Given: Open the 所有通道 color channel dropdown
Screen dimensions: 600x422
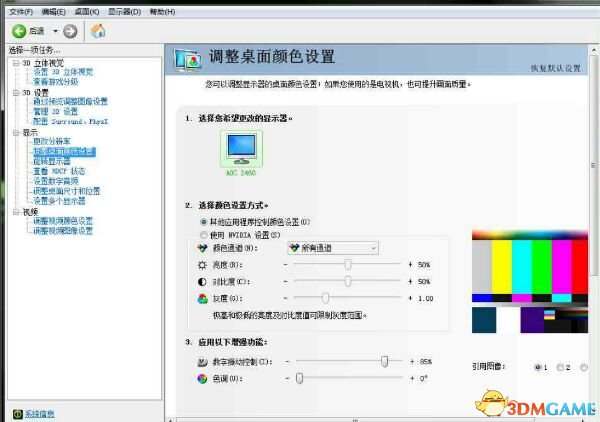Looking at the screenshot, I should [x=333, y=248].
